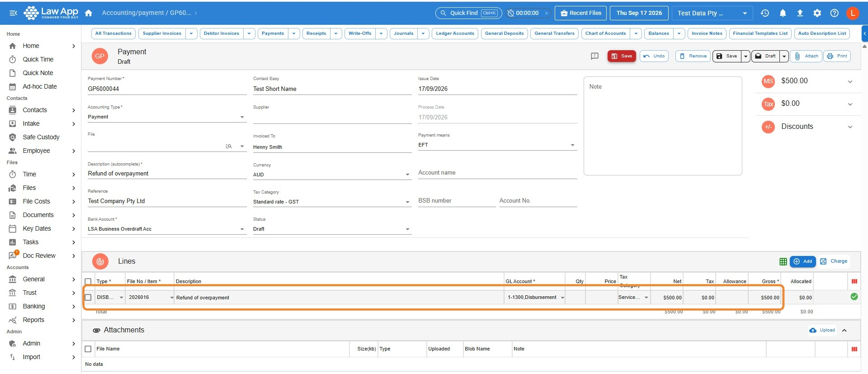The image size is (868, 374).
Task: Open the history clock icon
Action: coord(765,13)
